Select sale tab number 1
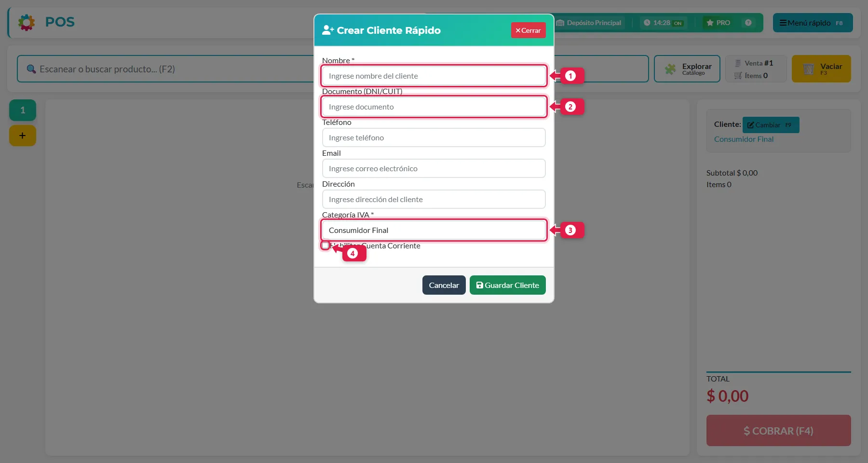This screenshot has width=868, height=463. pyautogui.click(x=23, y=110)
